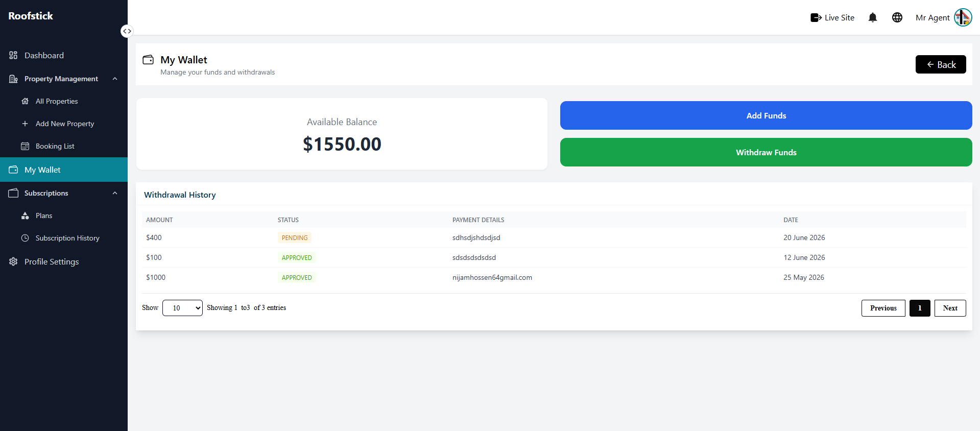Open the Show entries dropdown
Viewport: 980px width, 431px height.
[182, 308]
